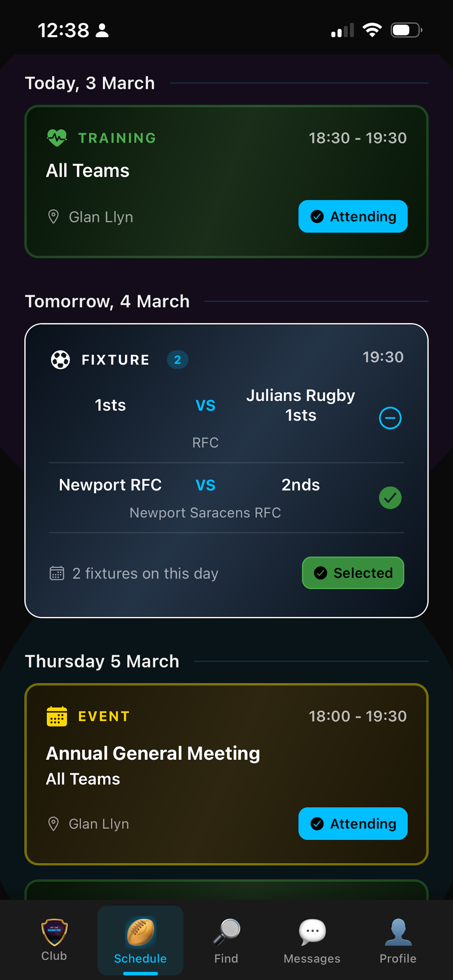Switch to the Profile tab
Viewport: 453px width, 980px height.
pyautogui.click(x=398, y=933)
